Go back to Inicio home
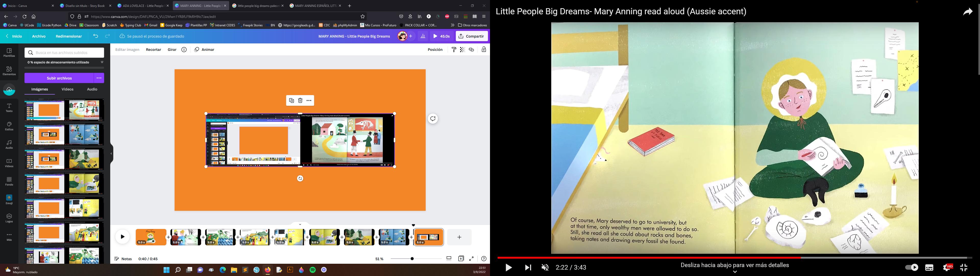 (x=14, y=36)
